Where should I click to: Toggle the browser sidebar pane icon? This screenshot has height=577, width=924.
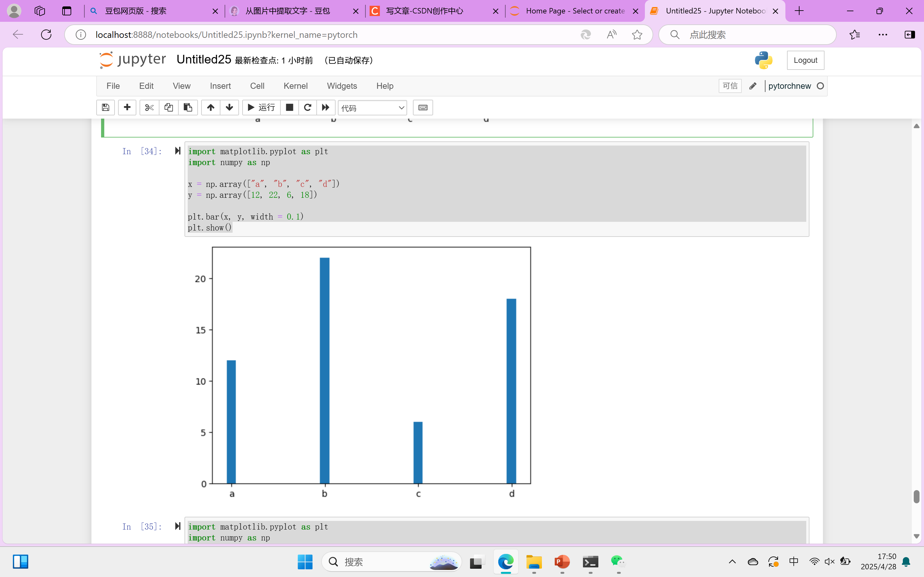(x=910, y=35)
